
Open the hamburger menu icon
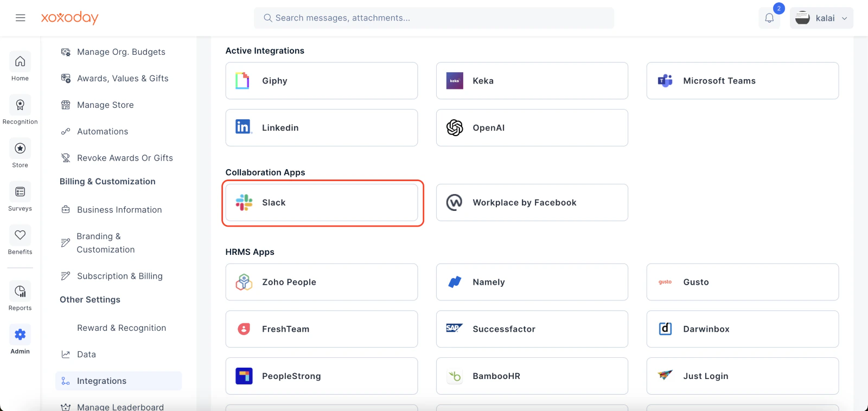21,18
